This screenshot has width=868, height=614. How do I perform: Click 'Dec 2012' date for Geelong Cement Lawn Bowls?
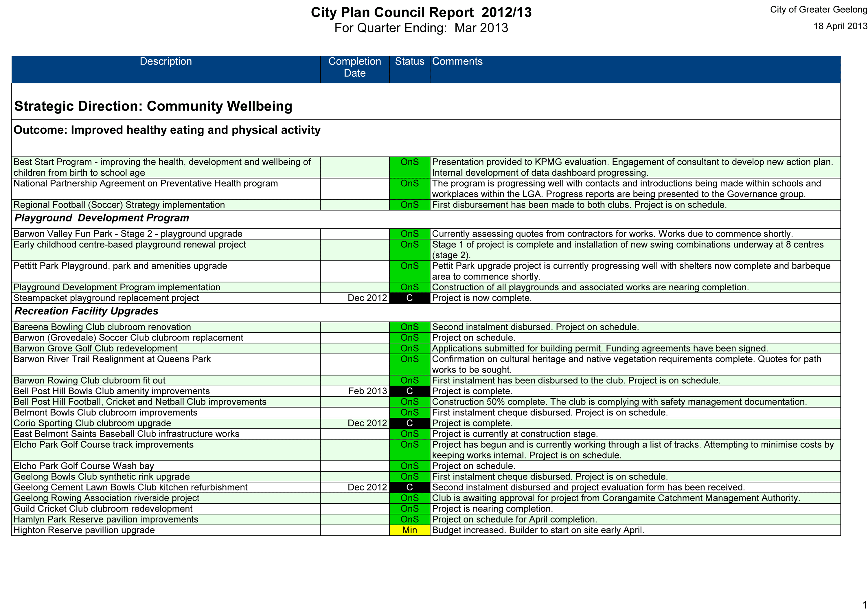367,487
